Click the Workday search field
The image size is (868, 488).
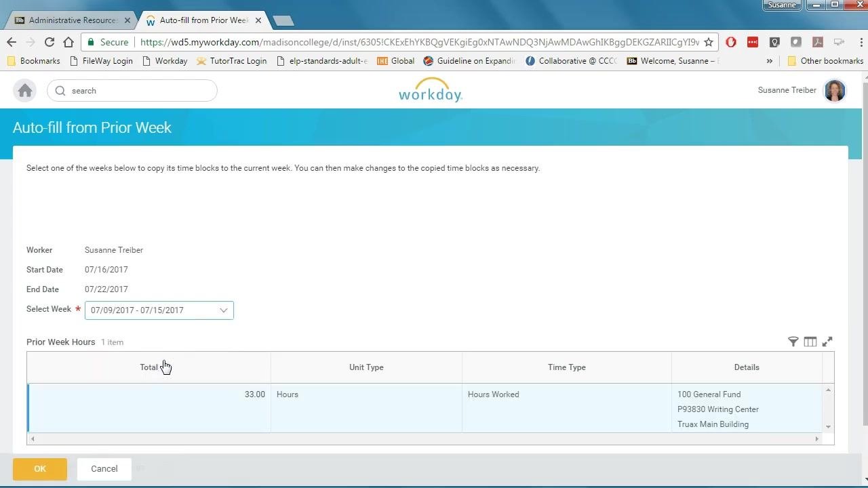132,91
